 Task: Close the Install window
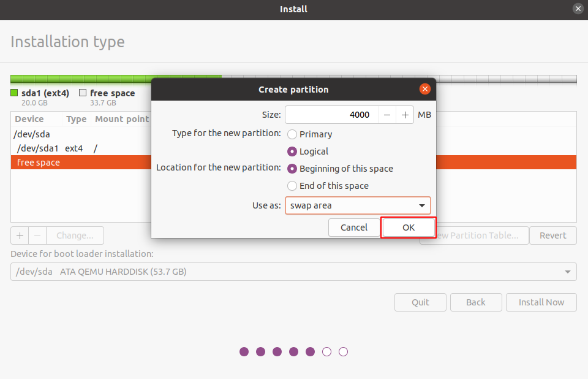[x=578, y=9]
